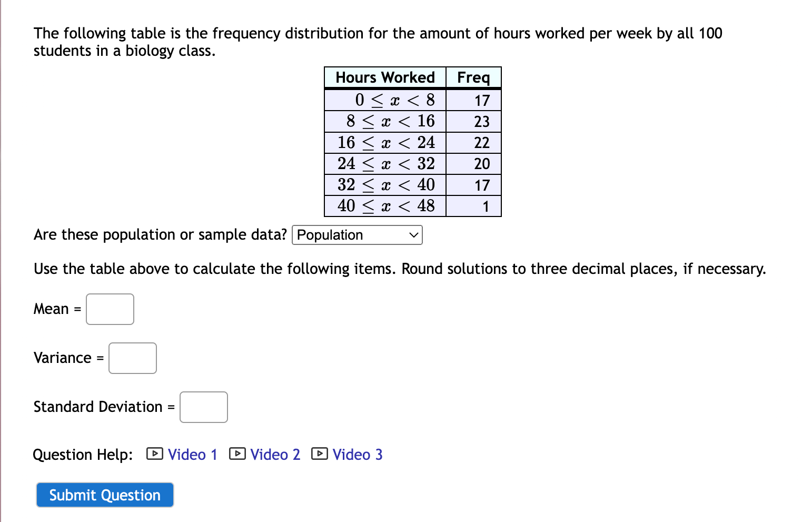Click the play icon beside Video 3

(320, 454)
